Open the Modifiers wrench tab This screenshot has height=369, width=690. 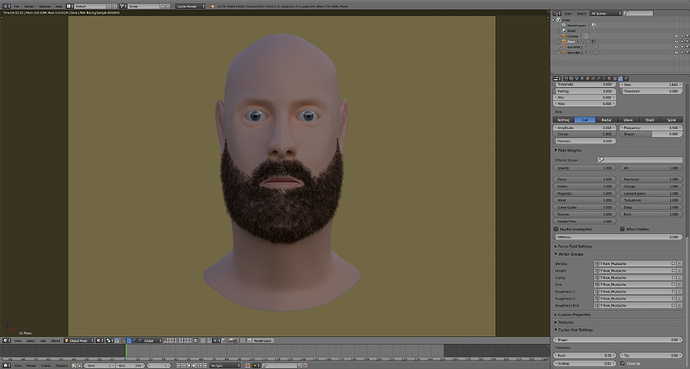pyautogui.click(x=598, y=78)
